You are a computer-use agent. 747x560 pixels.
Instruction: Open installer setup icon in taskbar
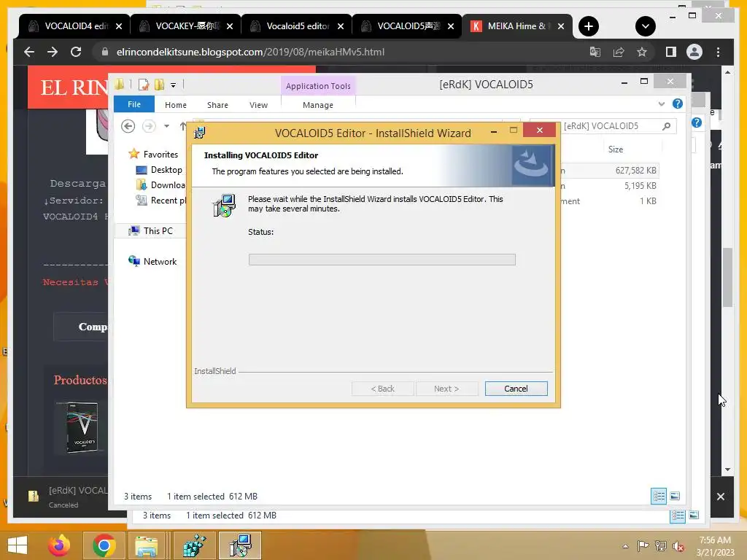click(240, 545)
